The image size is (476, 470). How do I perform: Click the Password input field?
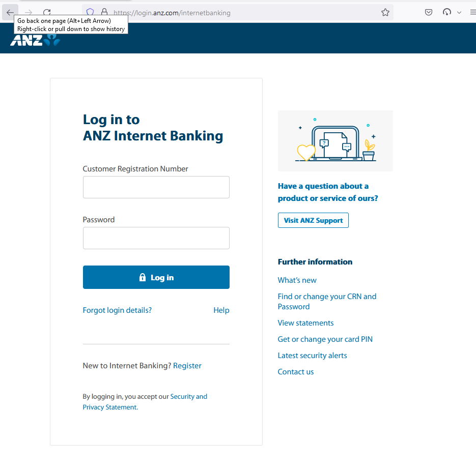pos(156,238)
